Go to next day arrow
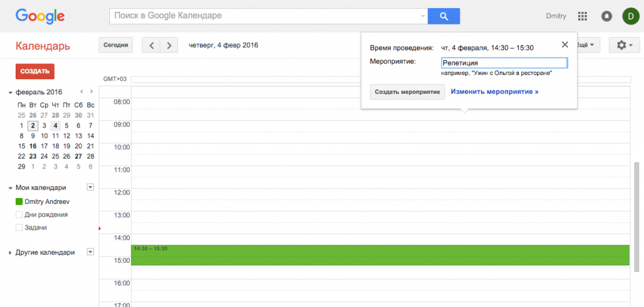644x307 pixels. click(169, 45)
